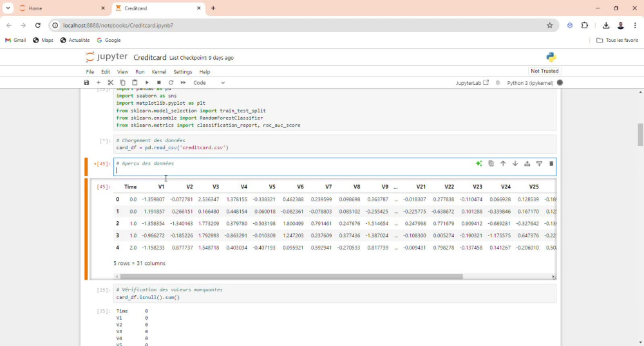Open a new browser tab

pyautogui.click(x=213, y=8)
